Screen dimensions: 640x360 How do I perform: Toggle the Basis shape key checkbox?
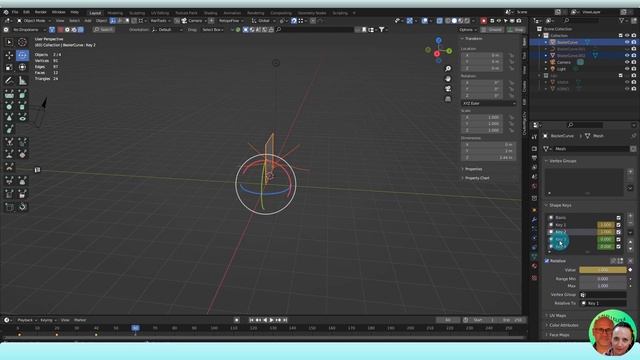[x=618, y=218]
